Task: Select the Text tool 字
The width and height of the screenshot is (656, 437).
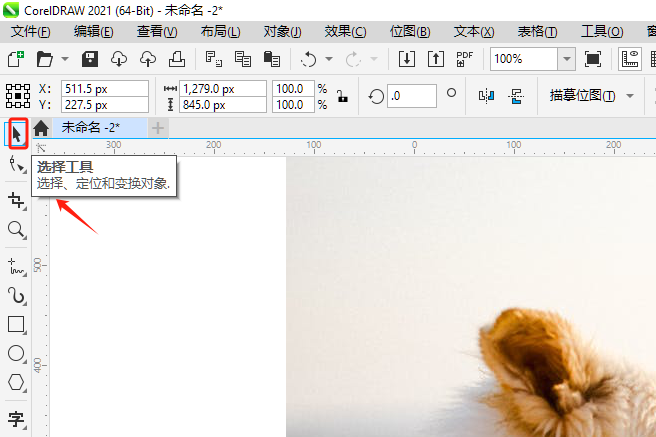Action: click(17, 419)
